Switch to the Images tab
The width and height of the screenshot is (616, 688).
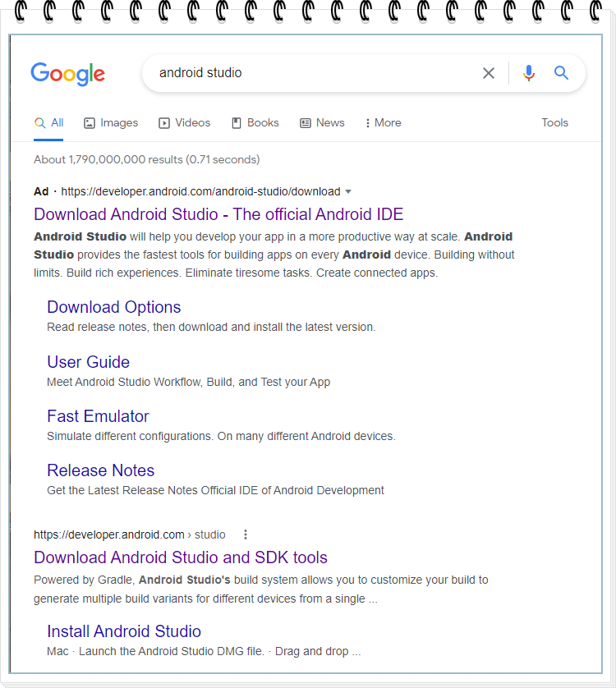coord(111,123)
